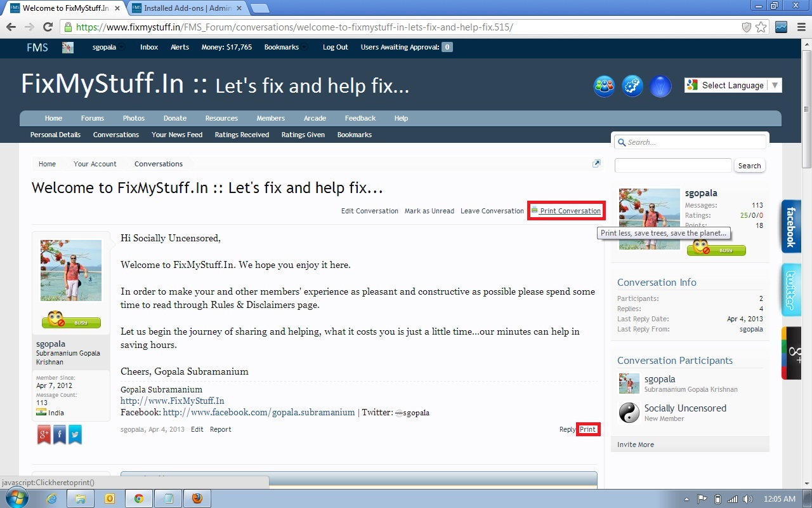Image resolution: width=812 pixels, height=508 pixels.
Task: Click the Invite More link
Action: [636, 444]
